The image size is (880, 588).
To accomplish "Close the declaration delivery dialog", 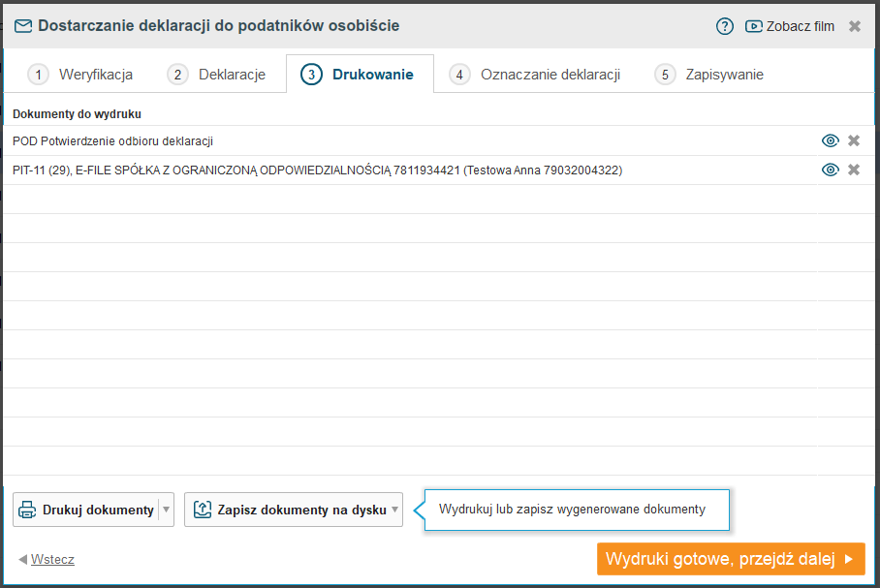I will [855, 26].
